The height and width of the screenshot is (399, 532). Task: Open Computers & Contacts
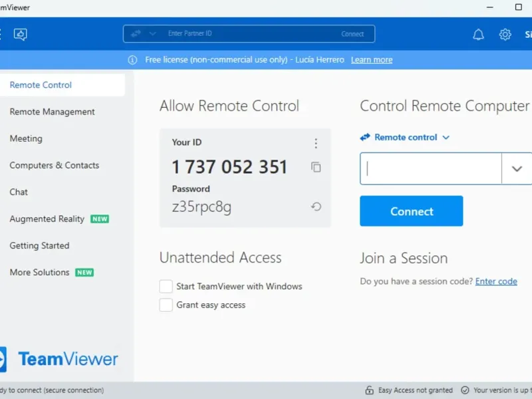[55, 165]
